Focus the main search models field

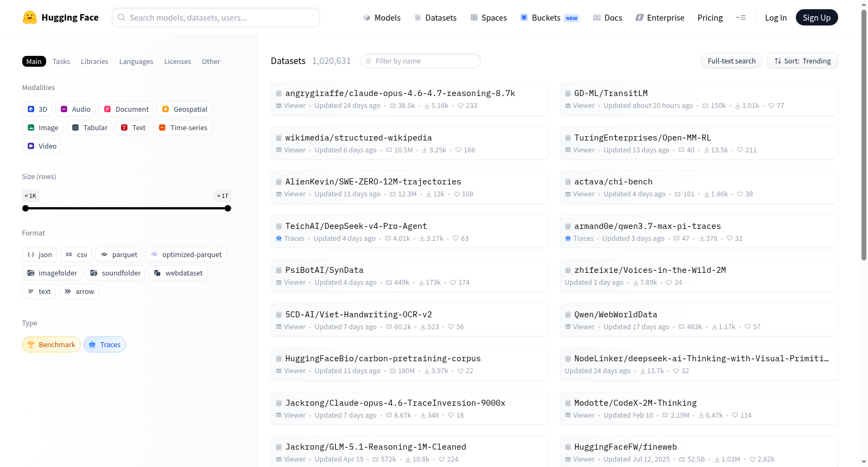tap(216, 17)
